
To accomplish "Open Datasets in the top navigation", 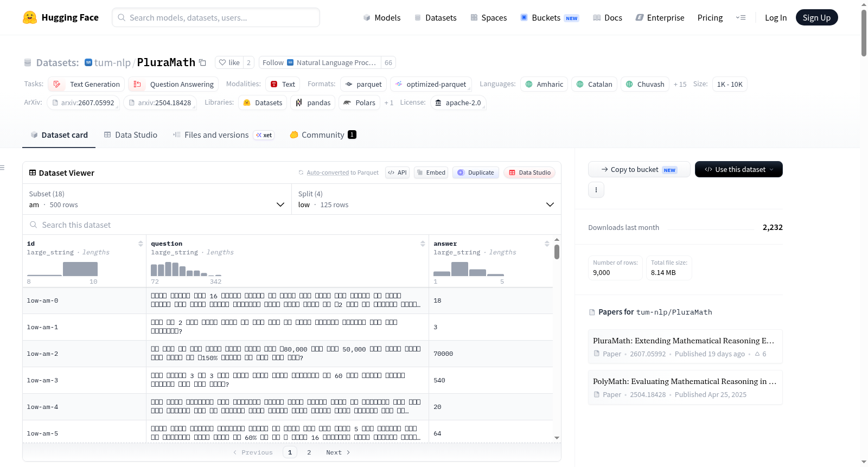I will point(436,18).
